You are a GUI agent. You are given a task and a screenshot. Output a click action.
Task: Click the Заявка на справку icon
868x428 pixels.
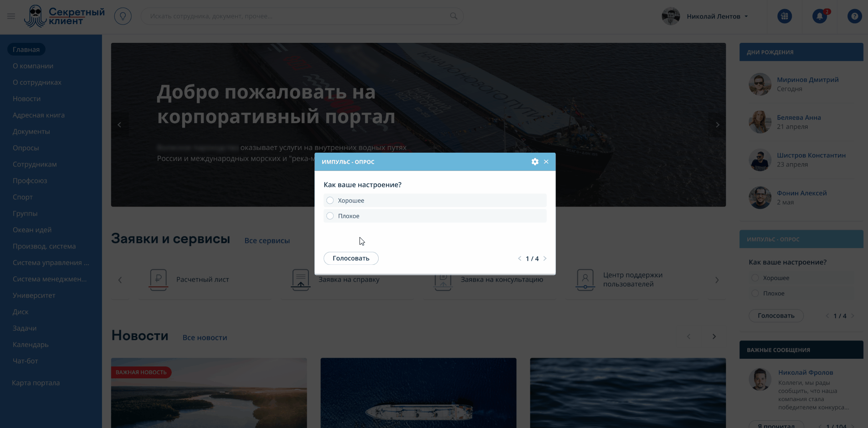point(301,279)
